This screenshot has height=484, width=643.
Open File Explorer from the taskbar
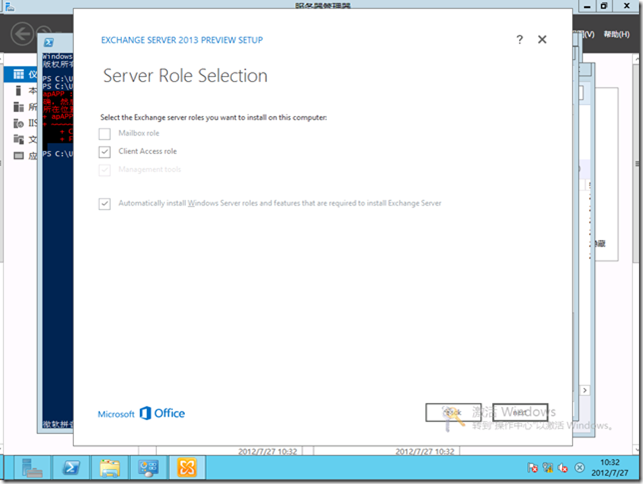109,468
